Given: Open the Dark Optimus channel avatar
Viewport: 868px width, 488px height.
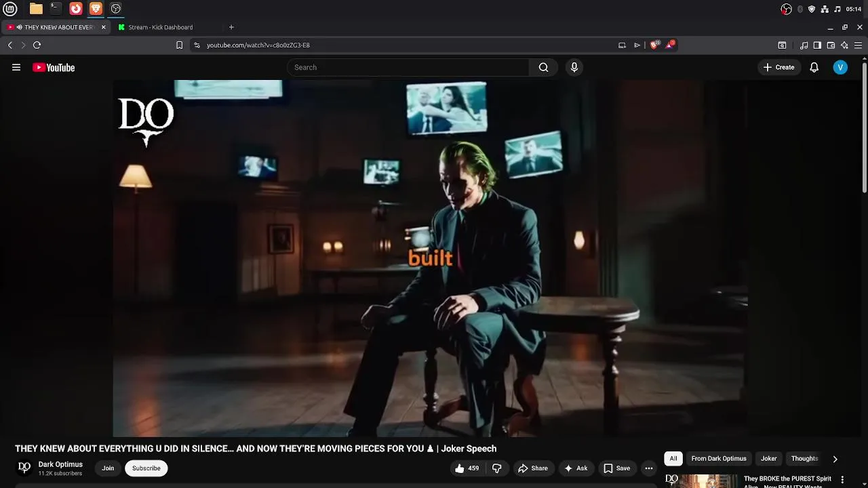Looking at the screenshot, I should [x=24, y=468].
